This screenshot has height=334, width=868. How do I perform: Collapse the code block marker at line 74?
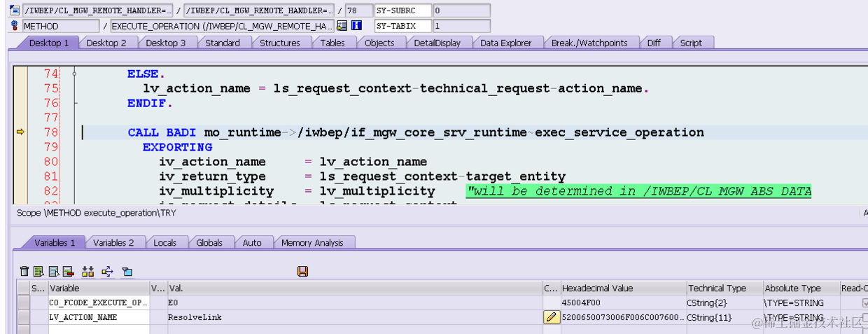pos(74,73)
